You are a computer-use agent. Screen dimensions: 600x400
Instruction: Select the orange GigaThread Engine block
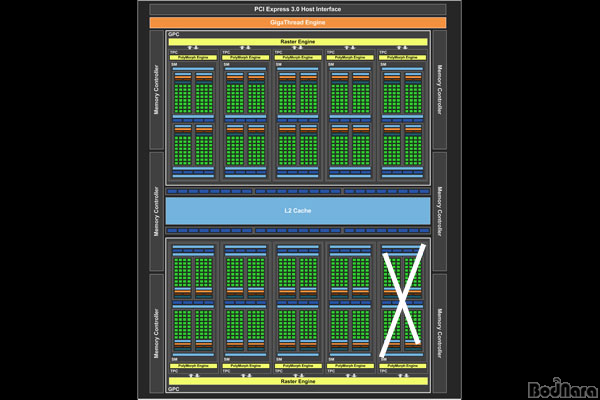[298, 23]
